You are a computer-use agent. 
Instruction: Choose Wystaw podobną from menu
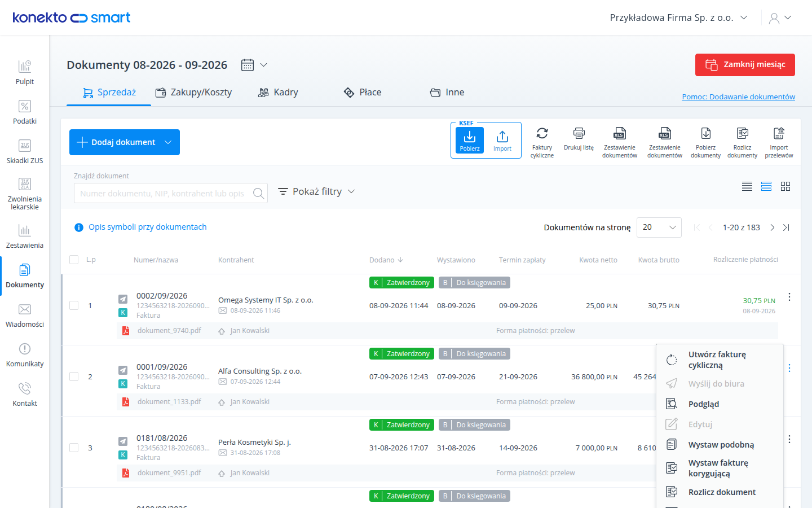[720, 445]
